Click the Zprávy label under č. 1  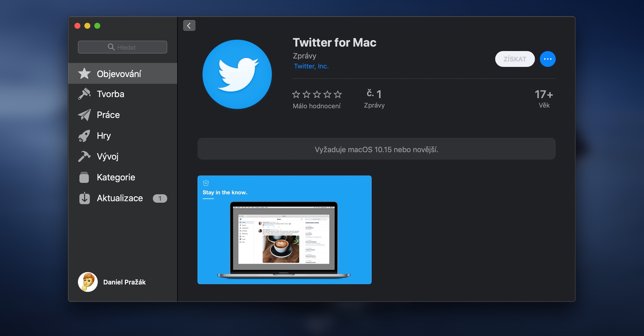click(x=374, y=105)
